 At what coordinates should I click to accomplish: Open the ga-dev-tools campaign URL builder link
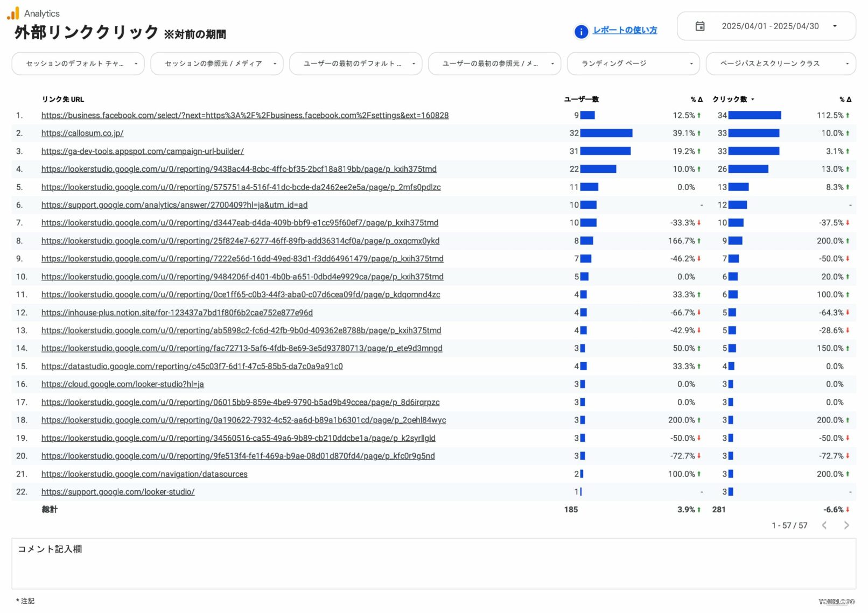[x=142, y=151]
